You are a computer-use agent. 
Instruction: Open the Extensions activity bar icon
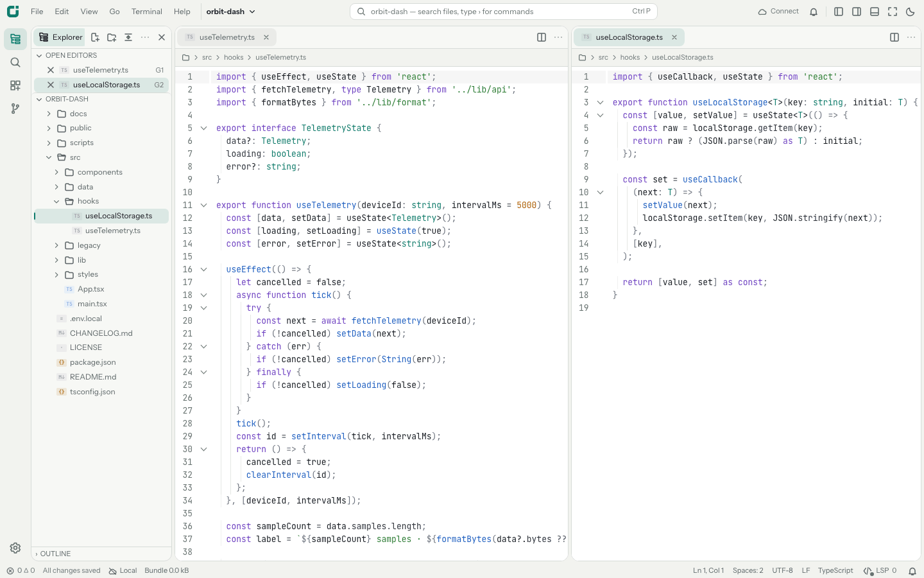(15, 85)
